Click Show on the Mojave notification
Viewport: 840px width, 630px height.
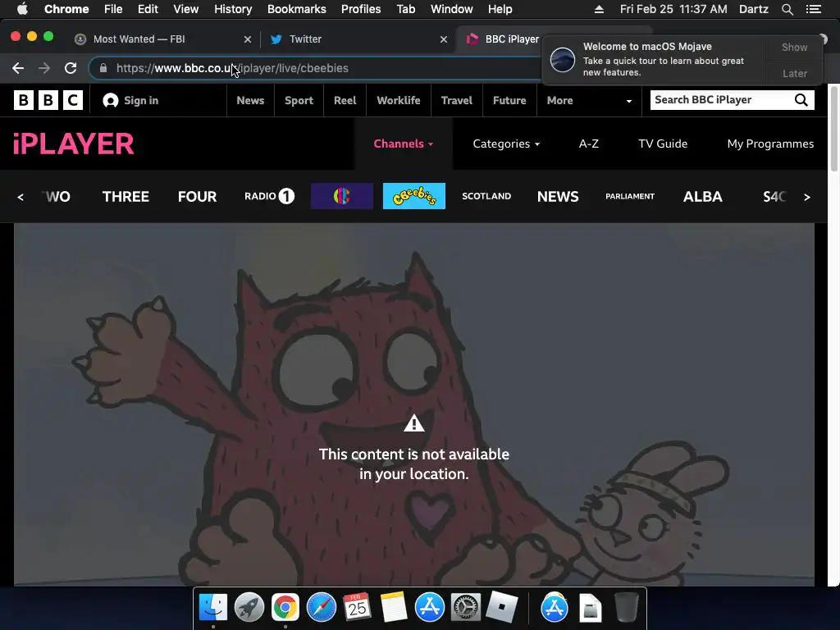[x=794, y=47]
